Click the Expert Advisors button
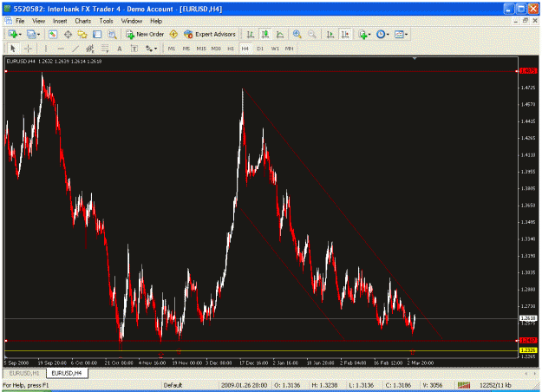This screenshot has height=392, width=542. pyautogui.click(x=210, y=34)
